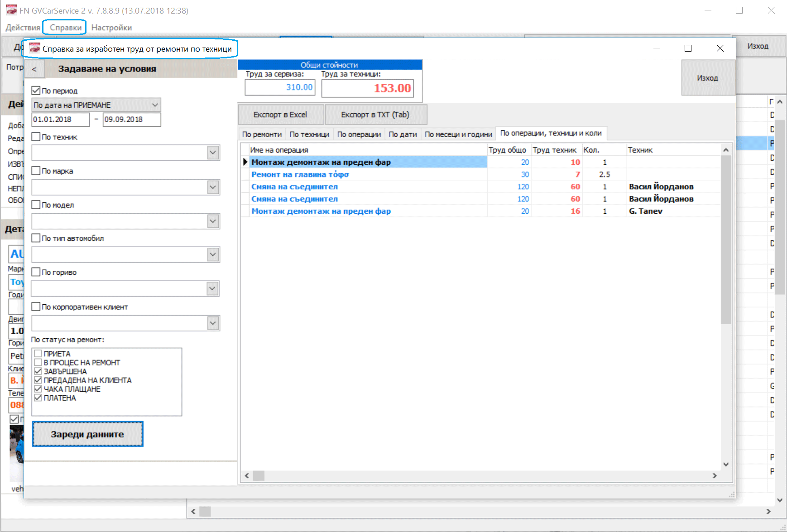Click the GVCarService icon in the main title bar
787x532 pixels.
11,10
